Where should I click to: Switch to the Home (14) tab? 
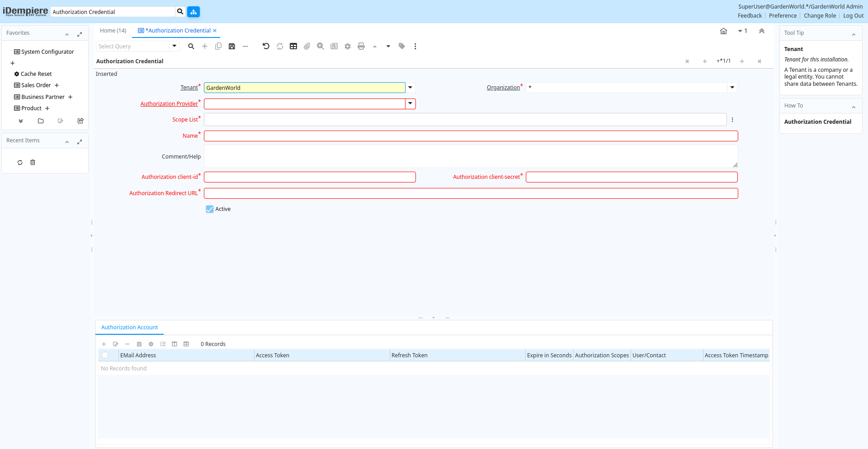(x=113, y=31)
